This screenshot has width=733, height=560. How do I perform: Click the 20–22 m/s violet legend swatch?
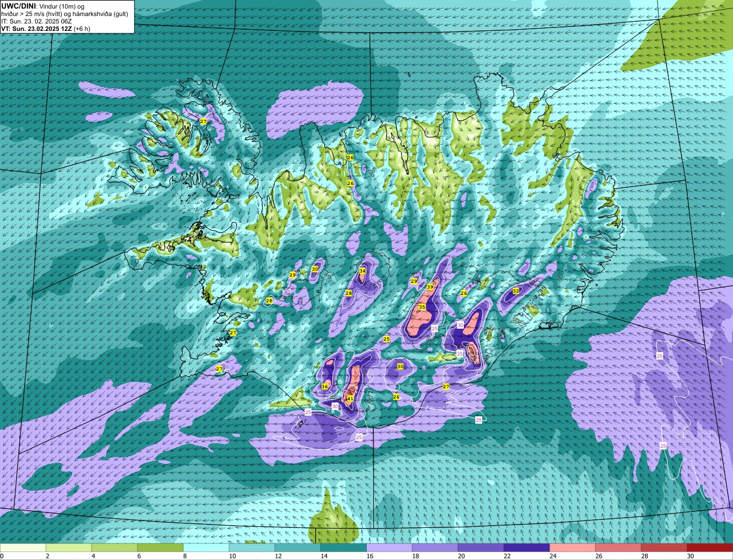click(481, 548)
